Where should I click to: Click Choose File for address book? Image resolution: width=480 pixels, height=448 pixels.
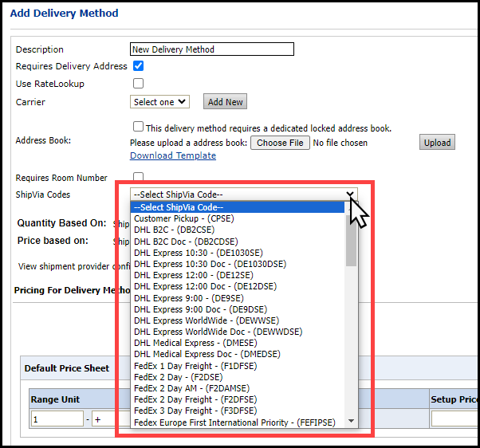[279, 143]
